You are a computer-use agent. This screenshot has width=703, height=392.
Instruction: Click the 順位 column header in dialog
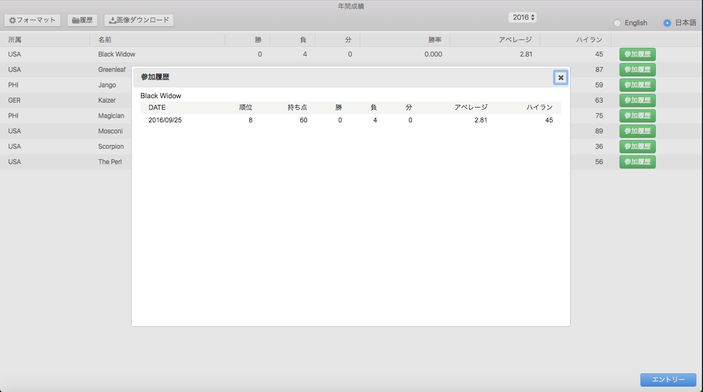(x=246, y=108)
